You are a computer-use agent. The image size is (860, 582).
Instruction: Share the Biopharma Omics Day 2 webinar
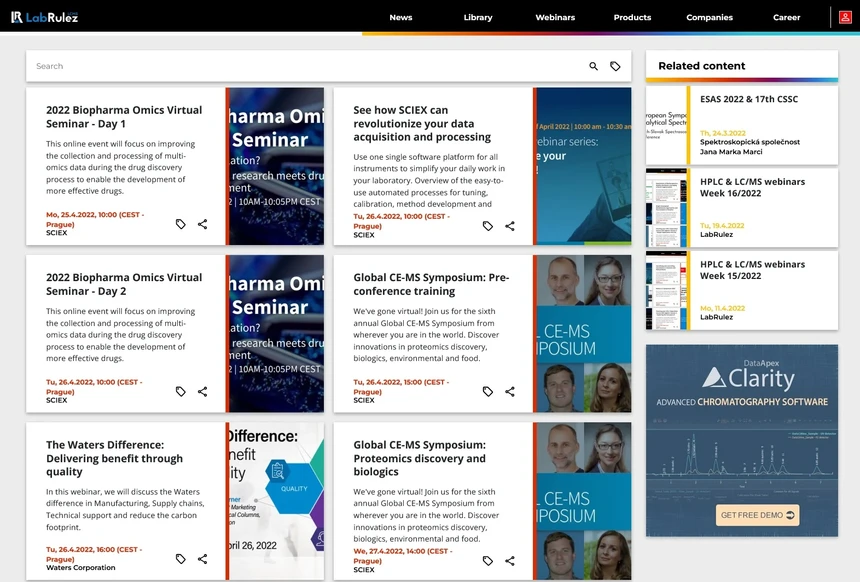(202, 391)
